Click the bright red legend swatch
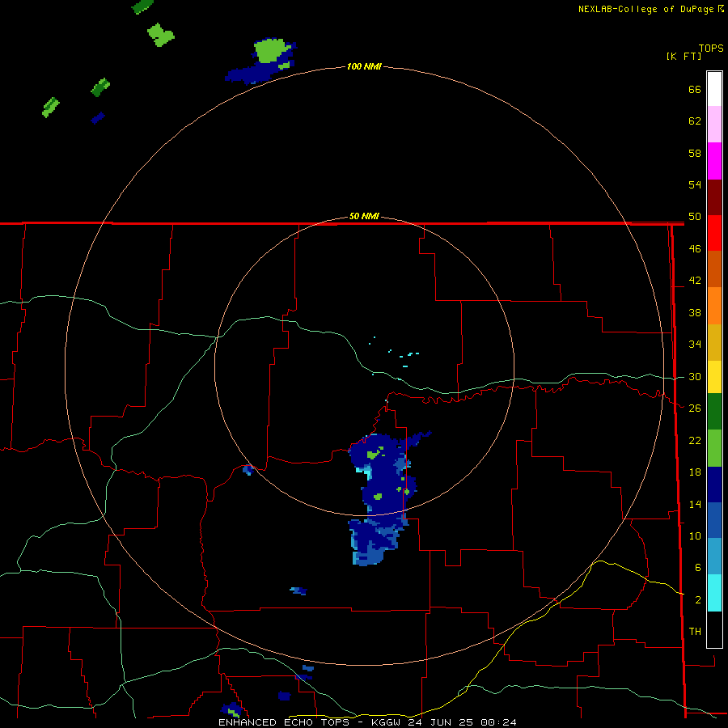 tap(714, 234)
